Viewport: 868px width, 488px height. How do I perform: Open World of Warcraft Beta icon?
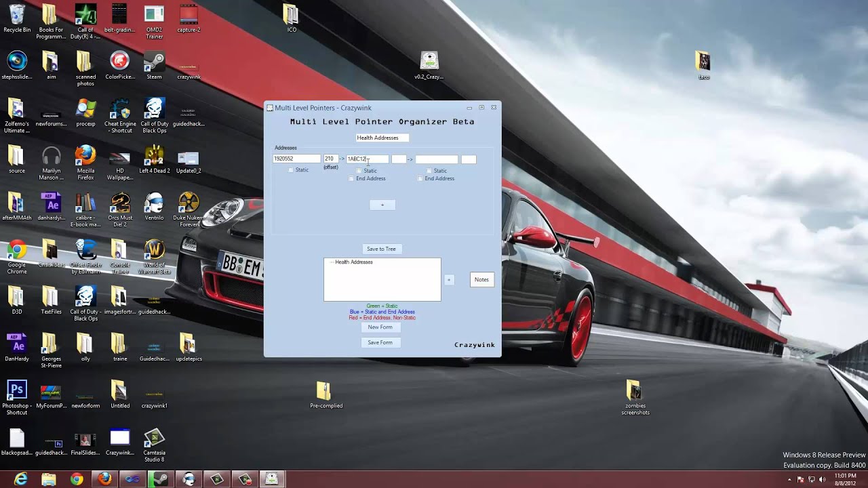pyautogui.click(x=155, y=257)
